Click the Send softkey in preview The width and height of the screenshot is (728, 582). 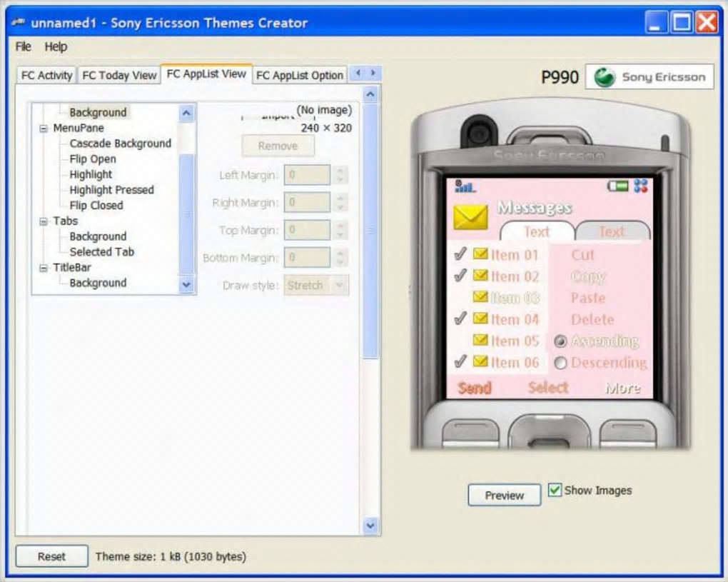point(475,388)
